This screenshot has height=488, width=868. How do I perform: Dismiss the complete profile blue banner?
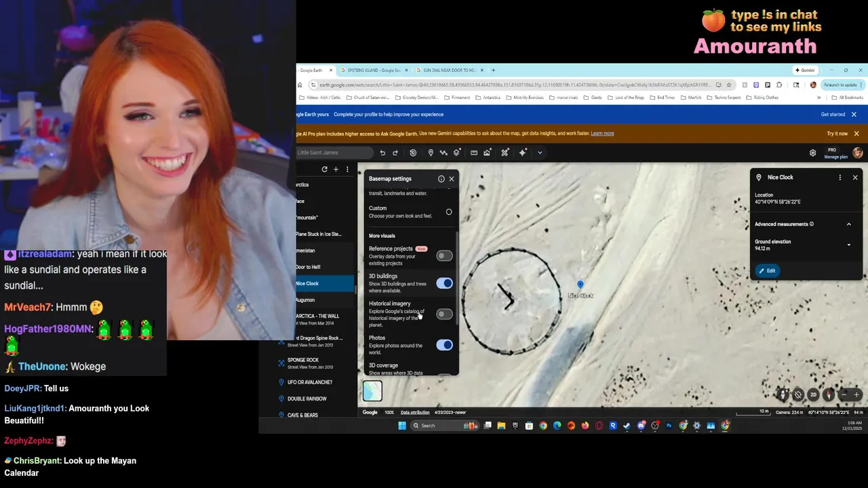854,115
